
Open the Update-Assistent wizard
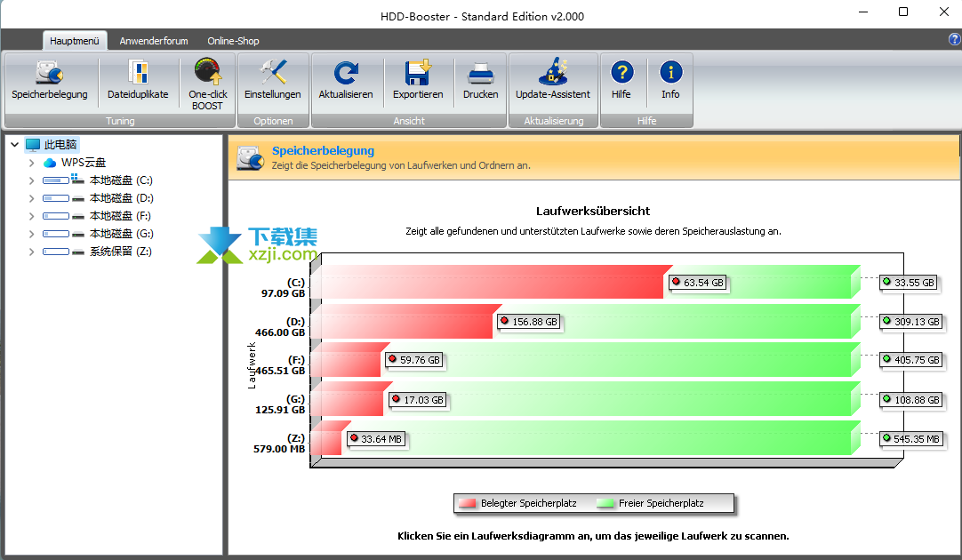click(x=553, y=81)
